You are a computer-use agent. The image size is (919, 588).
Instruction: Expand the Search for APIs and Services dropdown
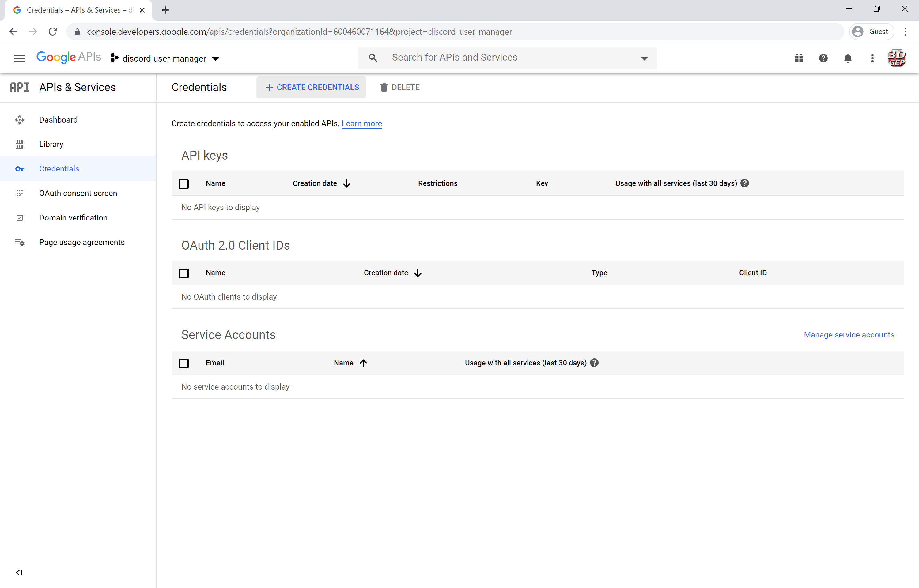[644, 58]
